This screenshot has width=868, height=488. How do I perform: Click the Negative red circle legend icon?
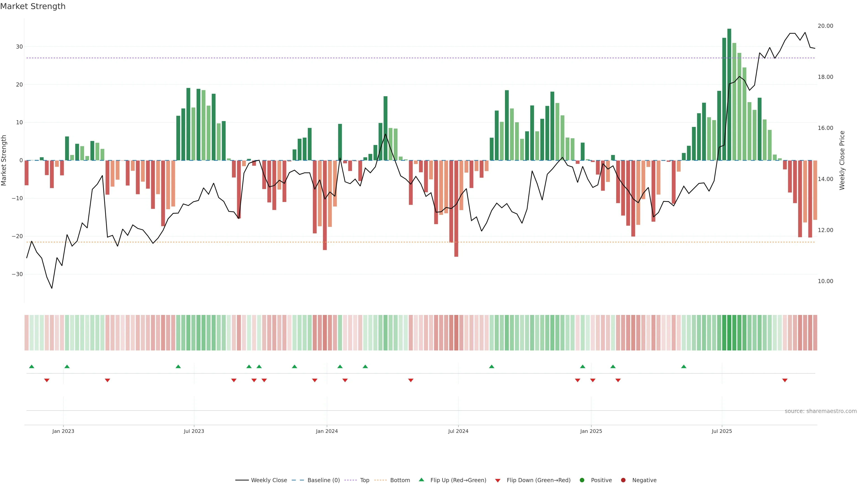(x=623, y=480)
